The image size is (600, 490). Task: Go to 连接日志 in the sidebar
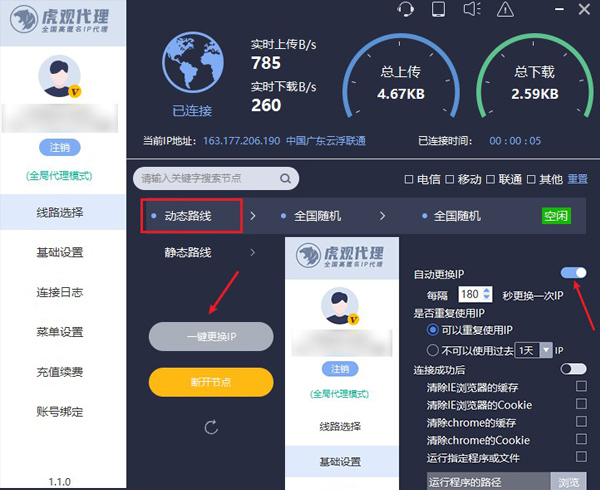60,292
